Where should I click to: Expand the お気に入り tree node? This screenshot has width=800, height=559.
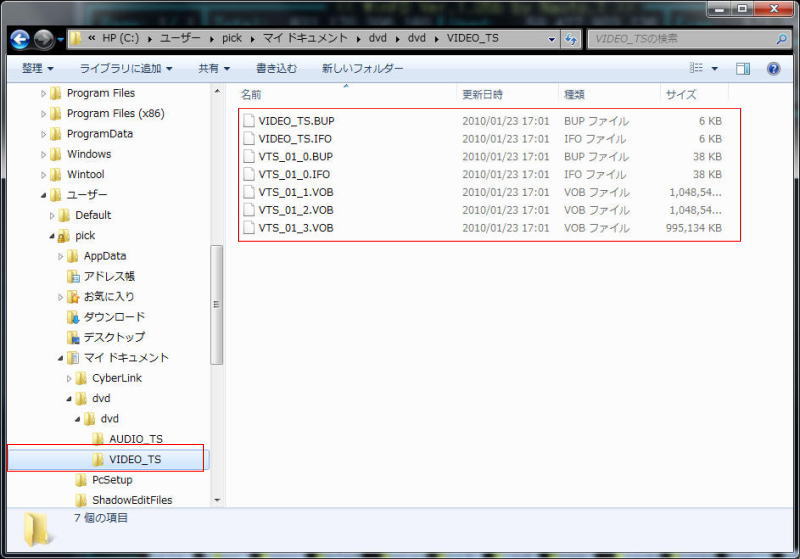60,297
